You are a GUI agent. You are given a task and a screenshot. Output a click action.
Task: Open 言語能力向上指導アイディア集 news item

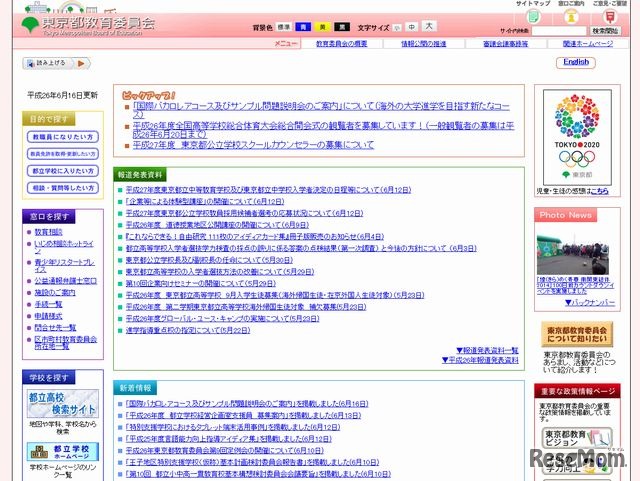point(229,439)
